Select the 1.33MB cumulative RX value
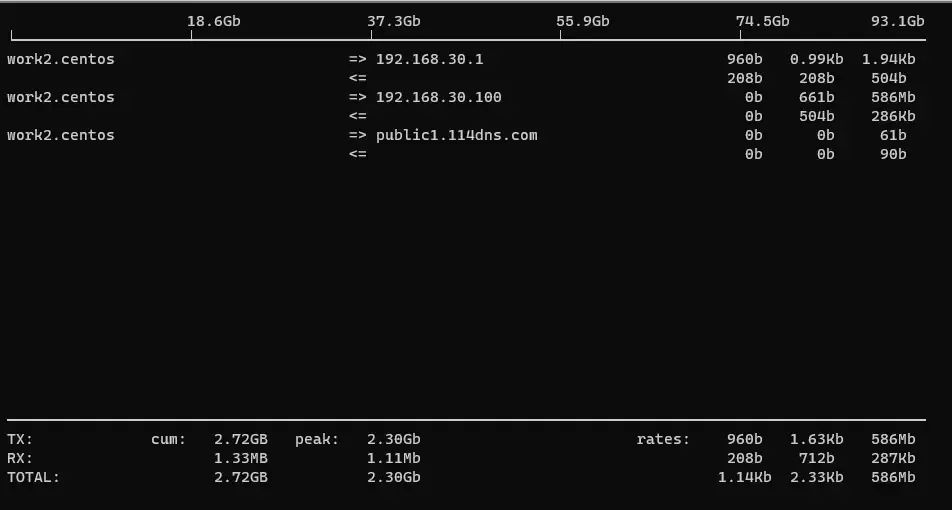952x510 pixels. pyautogui.click(x=241, y=458)
